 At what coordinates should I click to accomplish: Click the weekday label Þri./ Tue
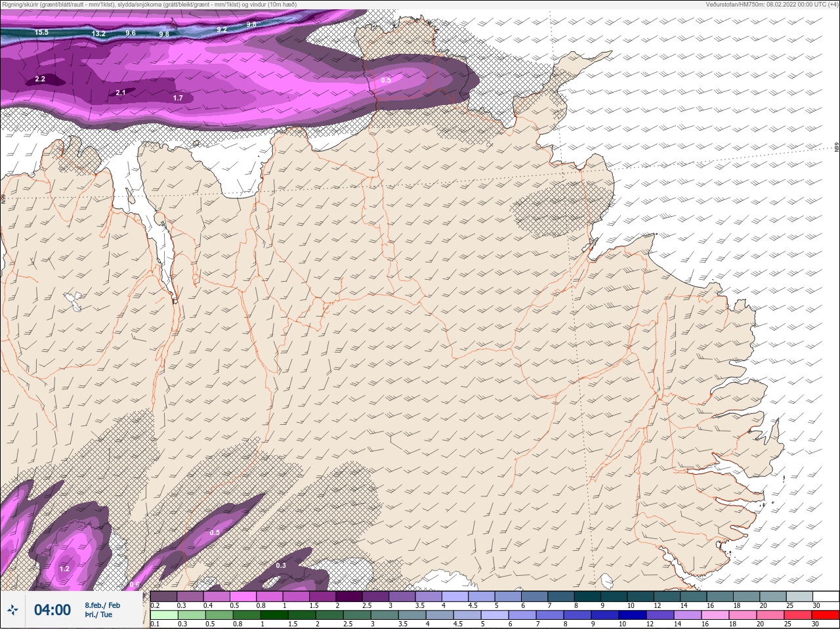point(98,615)
